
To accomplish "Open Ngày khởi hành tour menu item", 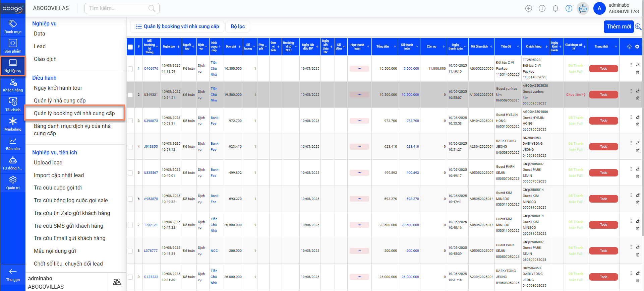I will point(58,88).
